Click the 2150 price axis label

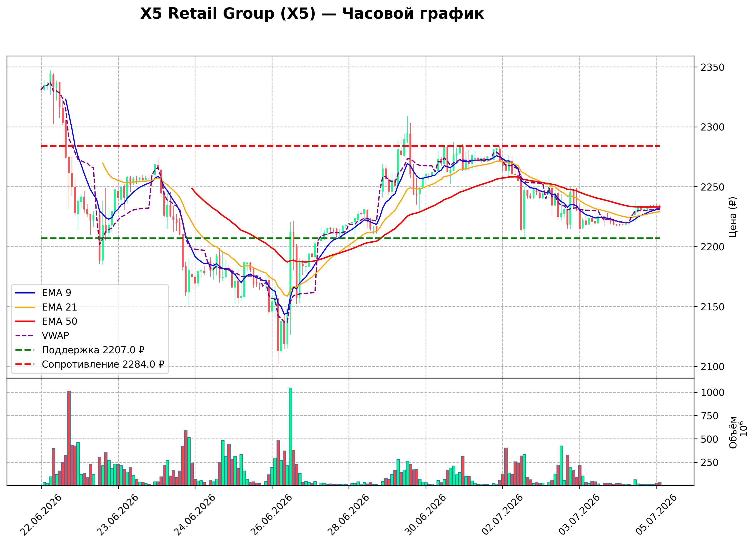713,307
